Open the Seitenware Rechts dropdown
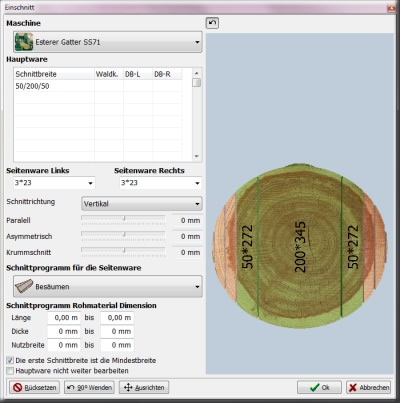 coord(161,183)
